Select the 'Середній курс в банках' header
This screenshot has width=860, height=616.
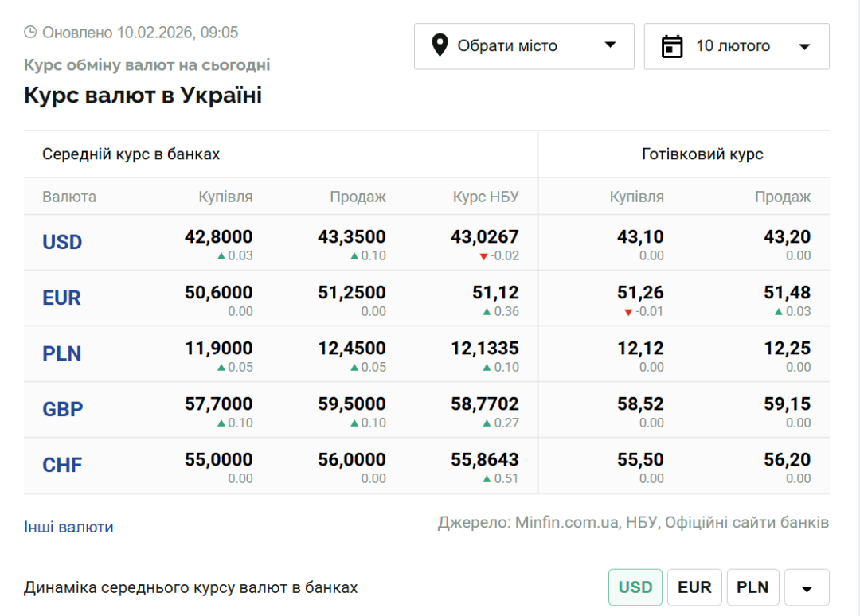coord(131,154)
